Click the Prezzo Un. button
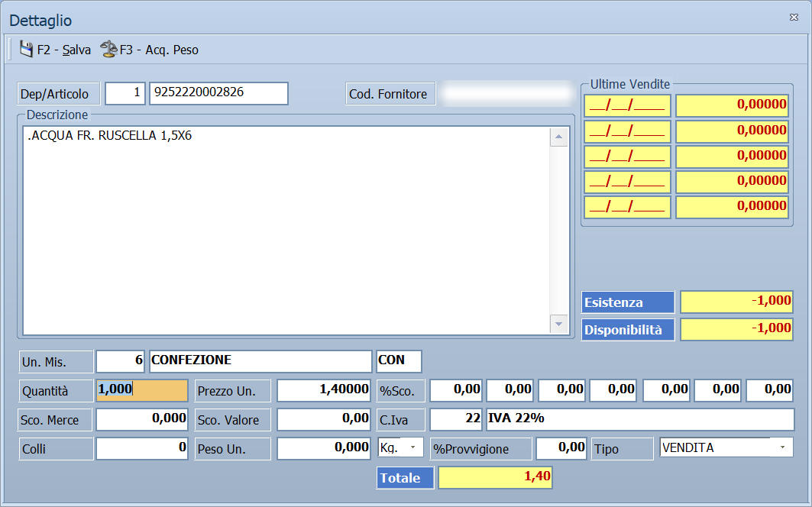 [x=232, y=390]
